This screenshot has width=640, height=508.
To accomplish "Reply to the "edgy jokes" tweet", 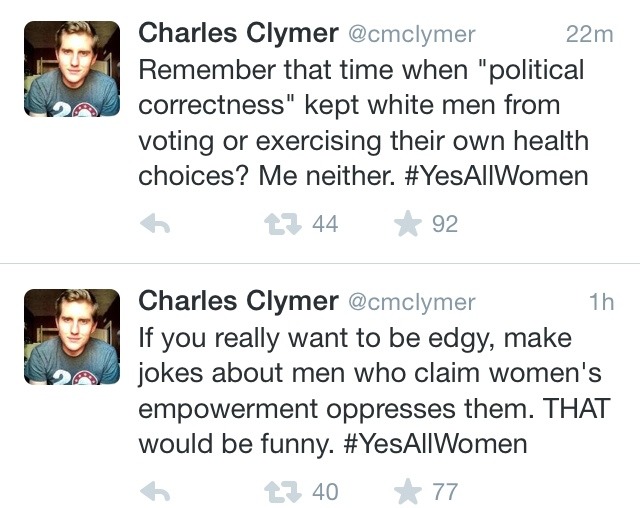I will pos(153,491).
